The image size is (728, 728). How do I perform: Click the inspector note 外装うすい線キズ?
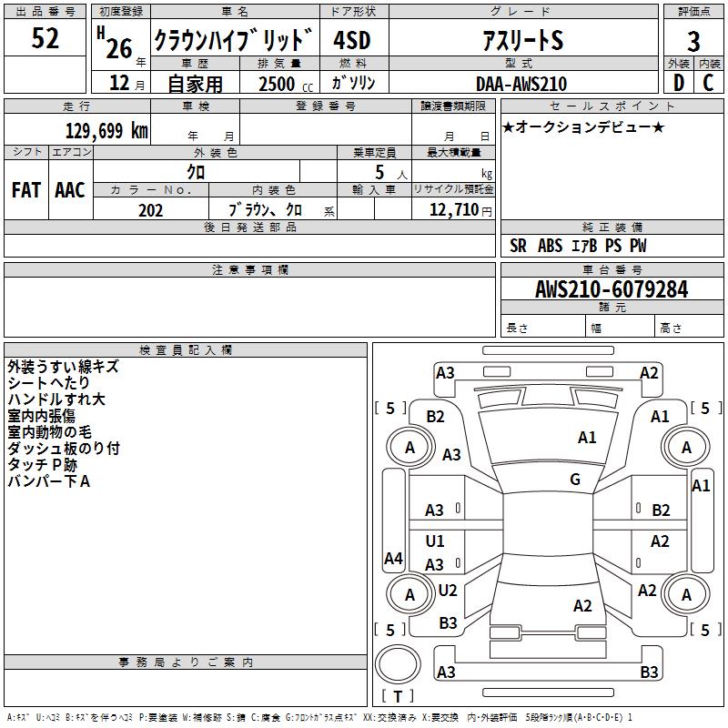pyautogui.click(x=63, y=367)
